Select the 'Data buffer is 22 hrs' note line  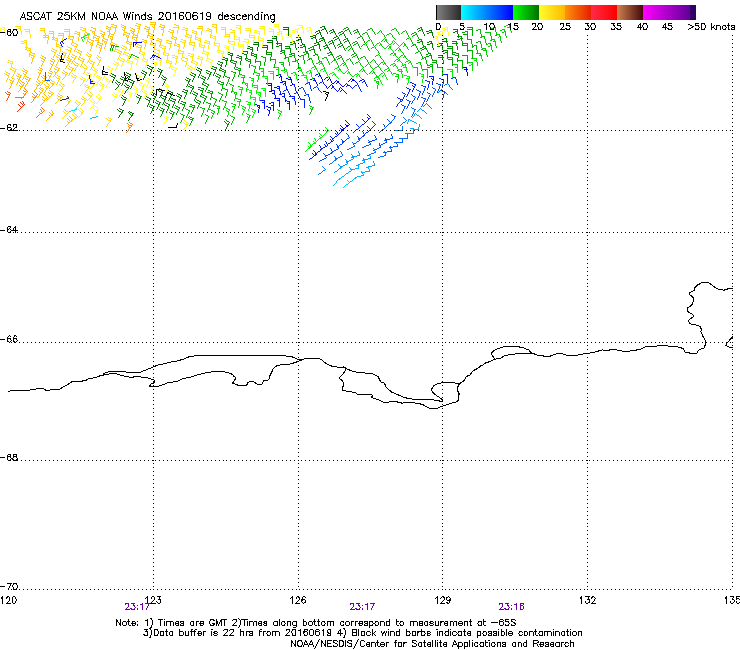tap(362, 633)
